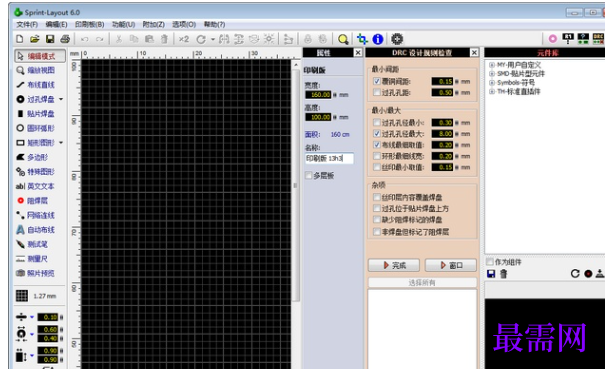Open the 文件(F) menu

tap(27, 24)
